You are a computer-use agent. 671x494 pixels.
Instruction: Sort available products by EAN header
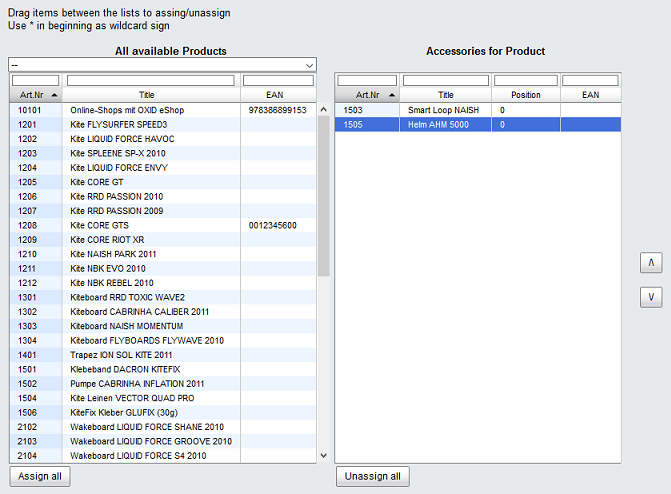[x=279, y=95]
